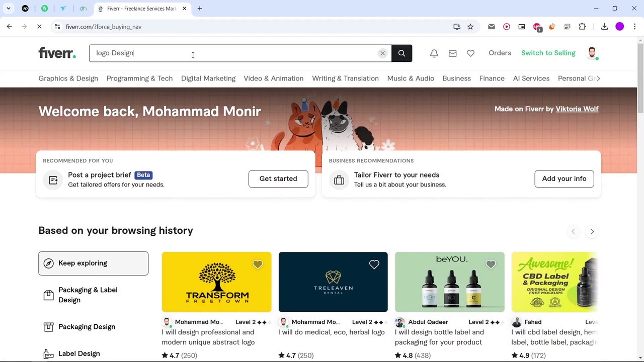
Task: Click Get started for project brief
Action: pos(278,178)
